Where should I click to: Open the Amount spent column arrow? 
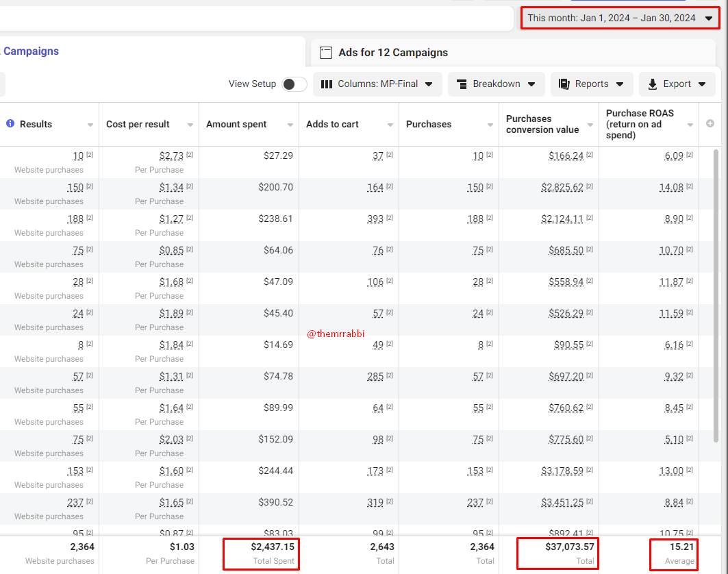(290, 125)
